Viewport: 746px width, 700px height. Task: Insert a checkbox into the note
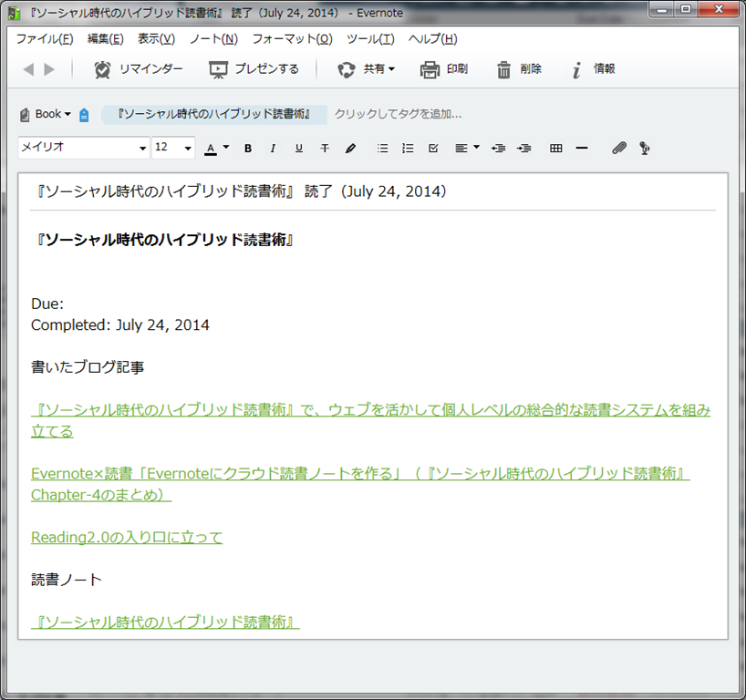pyautogui.click(x=433, y=149)
